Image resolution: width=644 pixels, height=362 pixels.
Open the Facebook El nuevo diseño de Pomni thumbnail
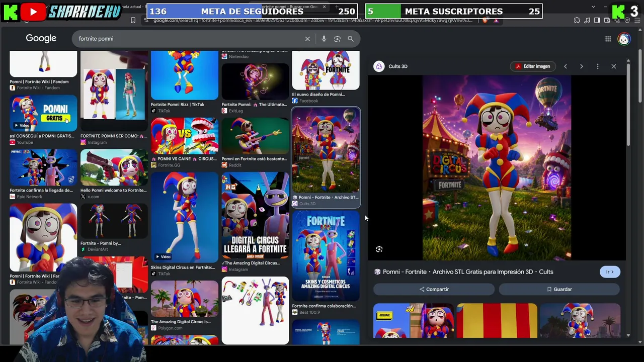coord(326,70)
